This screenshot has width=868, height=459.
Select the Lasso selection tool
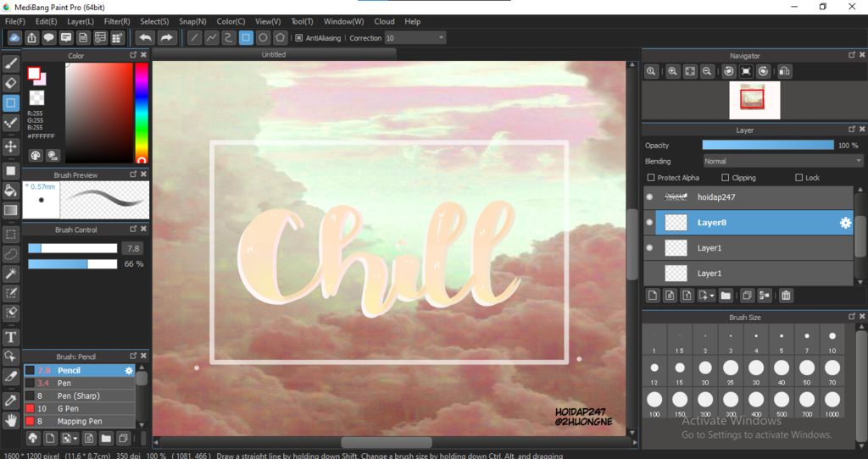10,254
